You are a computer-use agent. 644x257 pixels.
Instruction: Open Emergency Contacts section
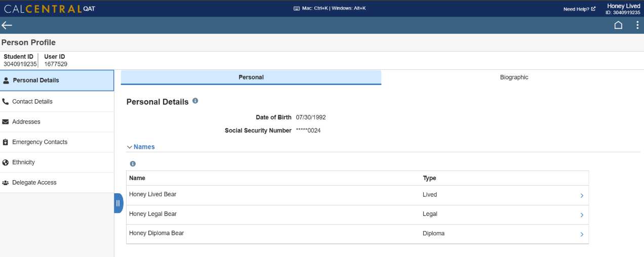(39, 142)
